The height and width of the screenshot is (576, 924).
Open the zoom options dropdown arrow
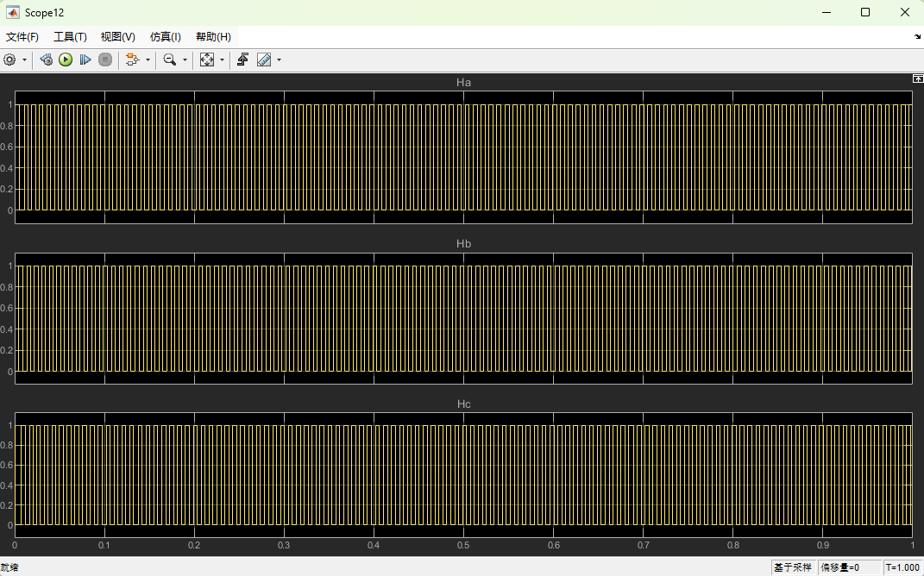(185, 59)
